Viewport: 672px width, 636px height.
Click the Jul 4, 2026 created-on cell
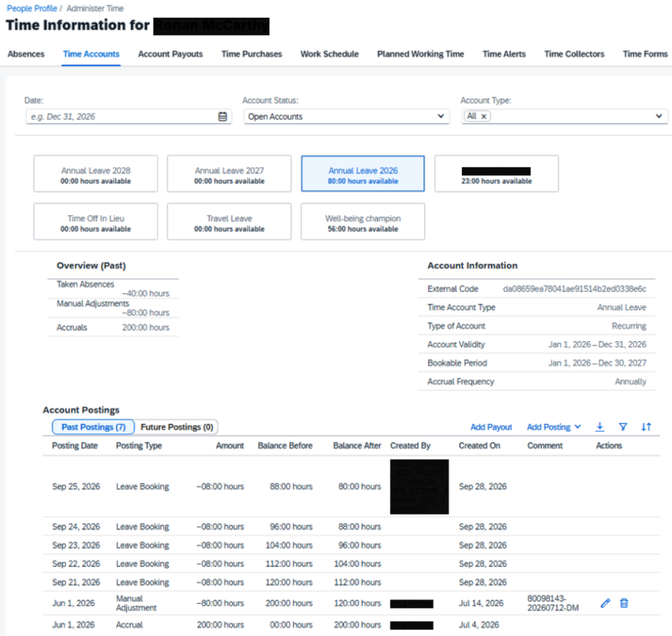[478, 625]
